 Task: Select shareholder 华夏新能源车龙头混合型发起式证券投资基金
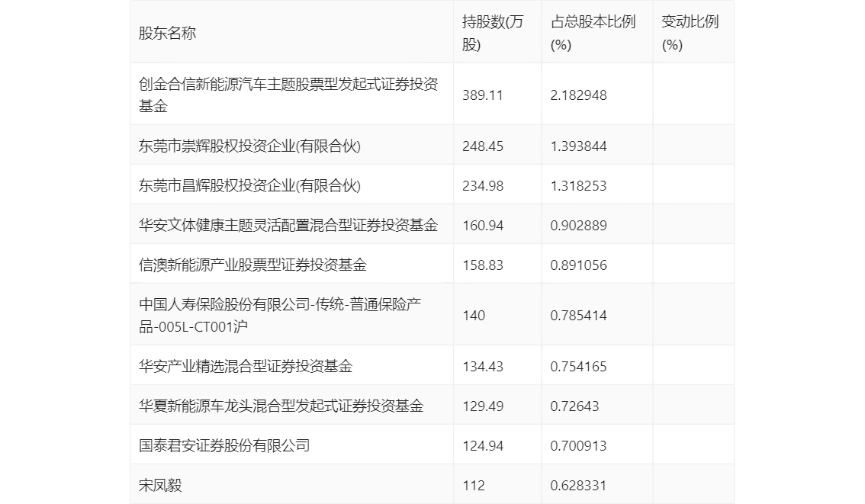pos(281,406)
